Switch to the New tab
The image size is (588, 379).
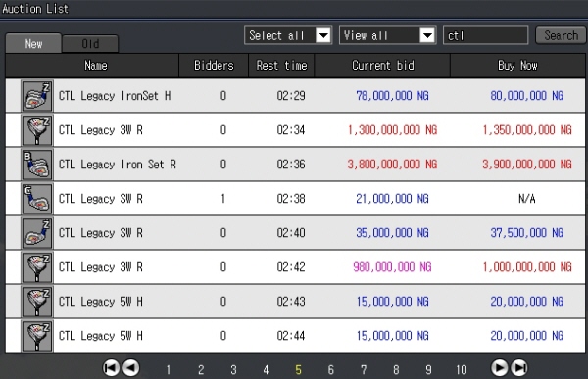point(33,43)
